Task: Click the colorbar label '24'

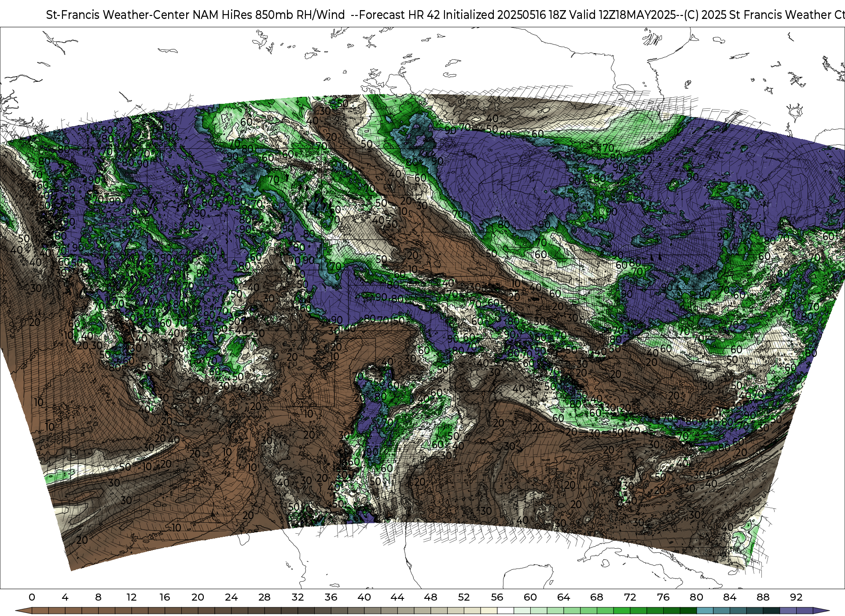Action: [231, 597]
